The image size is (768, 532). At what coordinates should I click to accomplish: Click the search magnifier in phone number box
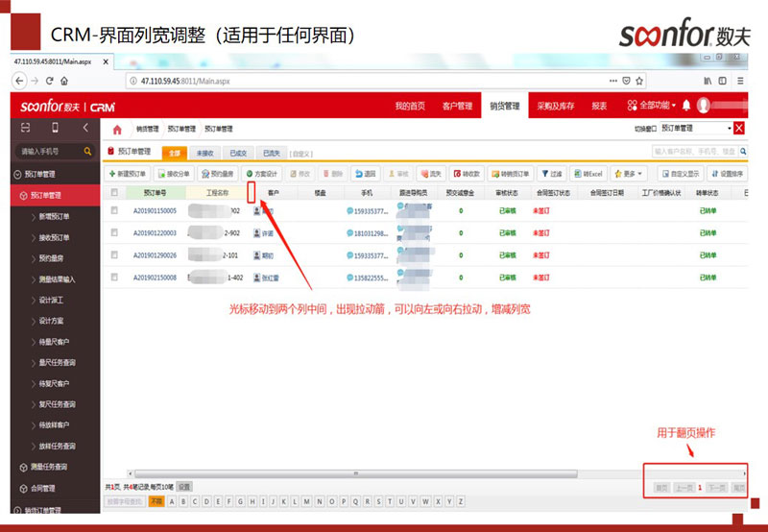[87, 152]
